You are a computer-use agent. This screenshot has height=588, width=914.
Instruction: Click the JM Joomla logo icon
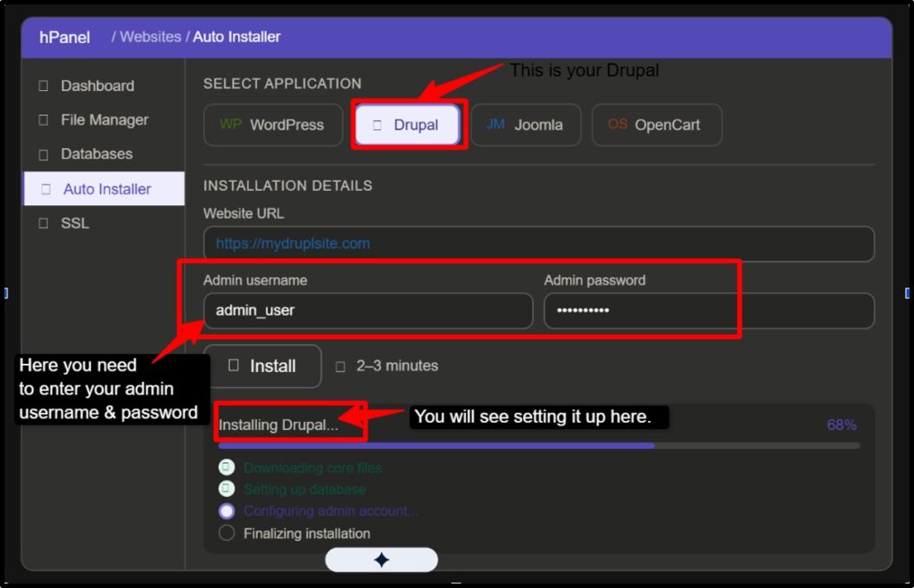click(495, 124)
